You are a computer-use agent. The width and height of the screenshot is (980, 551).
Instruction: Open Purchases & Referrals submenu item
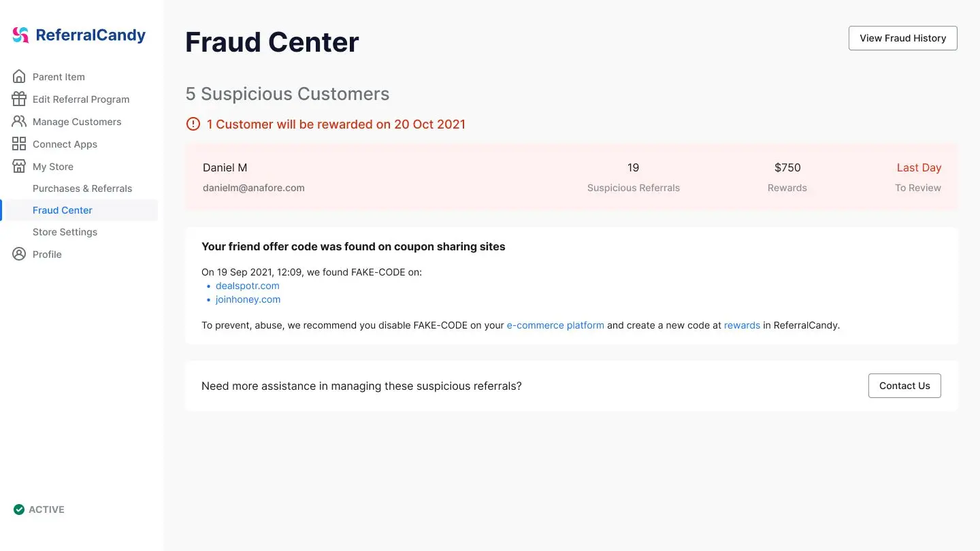(82, 188)
